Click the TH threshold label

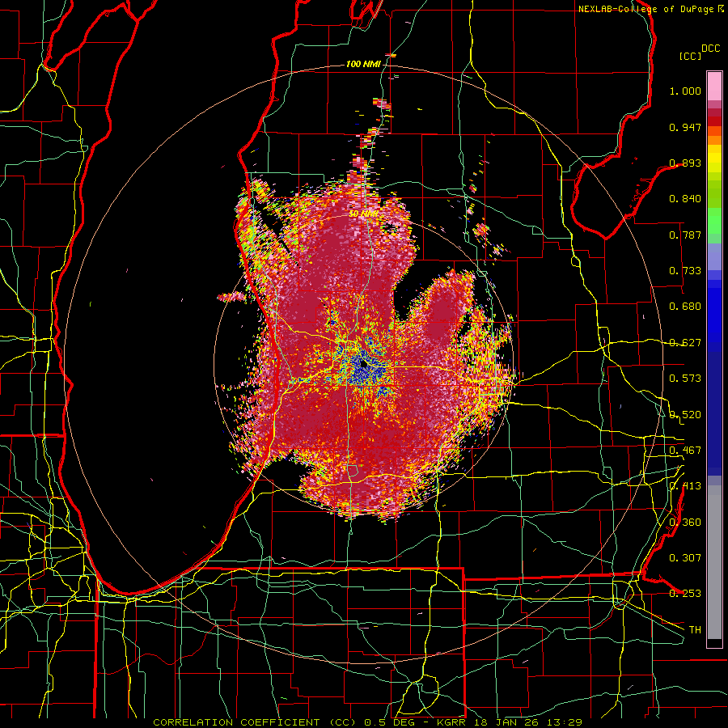[x=695, y=629]
